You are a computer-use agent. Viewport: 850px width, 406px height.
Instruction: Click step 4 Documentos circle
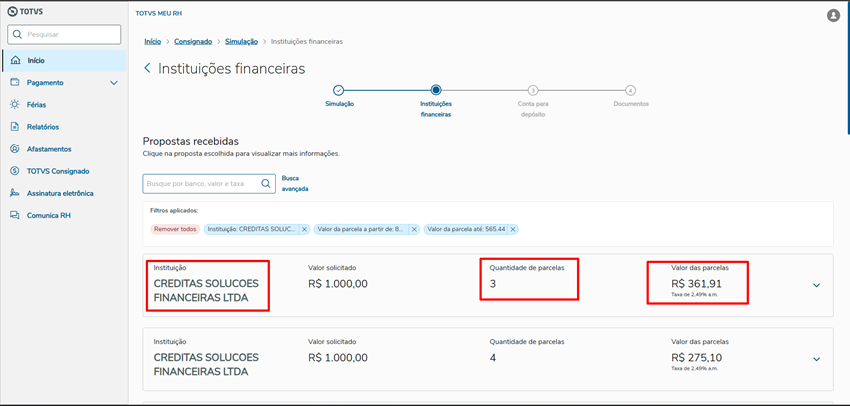pyautogui.click(x=630, y=90)
